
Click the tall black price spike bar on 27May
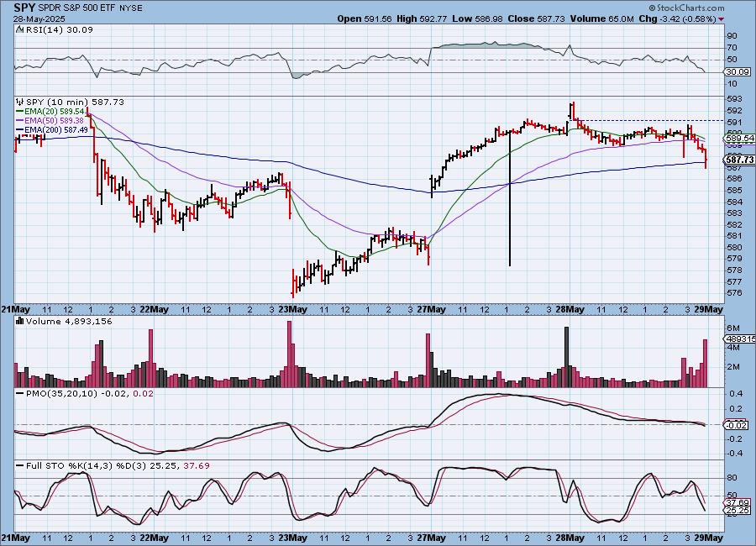point(510,197)
